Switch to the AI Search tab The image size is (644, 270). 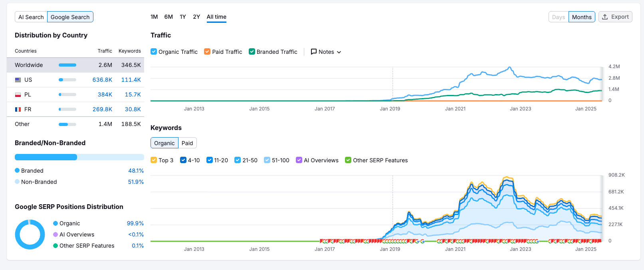point(31,17)
